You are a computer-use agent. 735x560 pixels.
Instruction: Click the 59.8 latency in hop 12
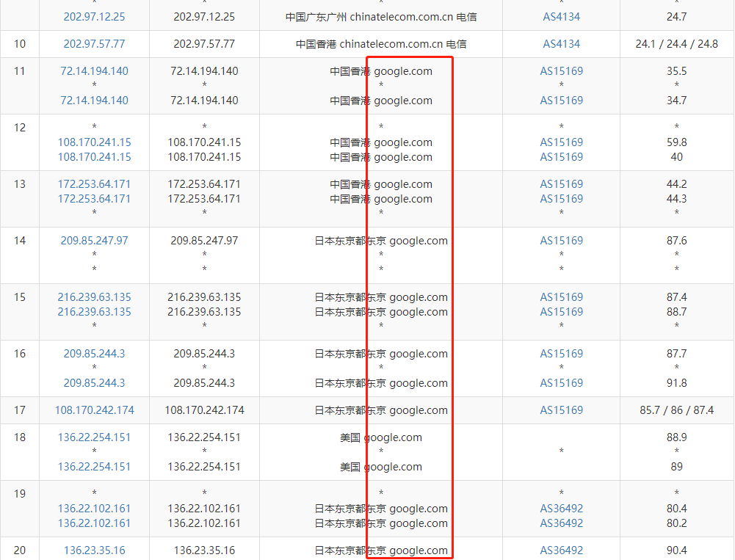click(x=676, y=142)
